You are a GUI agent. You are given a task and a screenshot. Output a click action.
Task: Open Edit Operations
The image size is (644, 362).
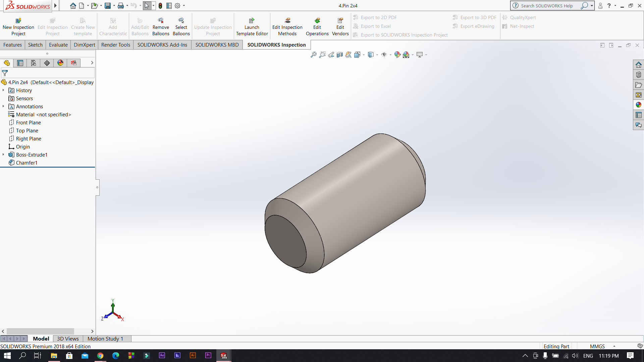click(317, 27)
